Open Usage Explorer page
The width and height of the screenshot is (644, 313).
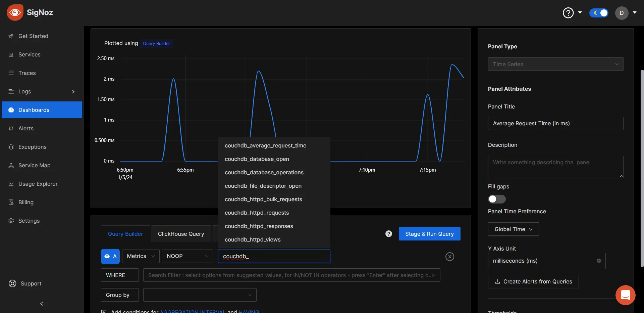42,184
